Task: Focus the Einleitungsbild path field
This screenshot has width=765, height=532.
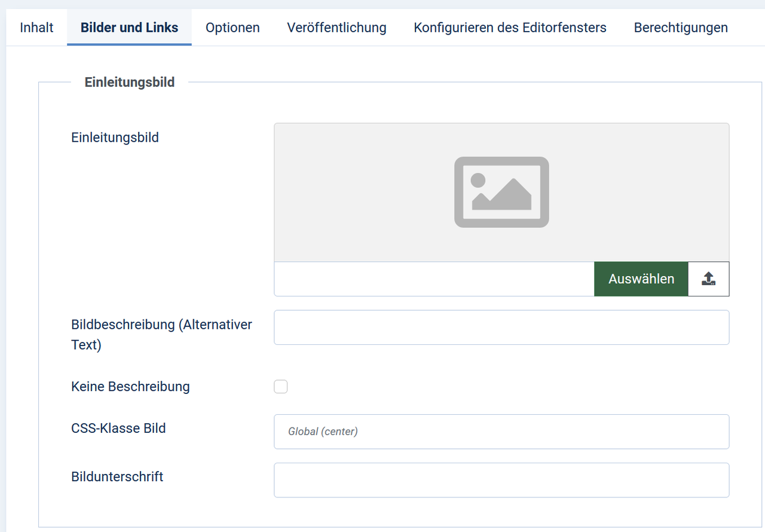Action: (x=434, y=279)
